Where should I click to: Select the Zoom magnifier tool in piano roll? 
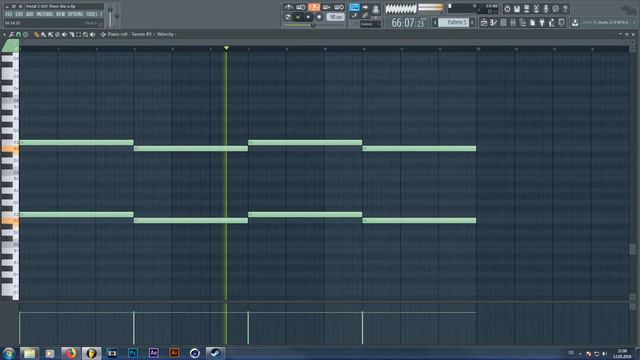[85, 35]
